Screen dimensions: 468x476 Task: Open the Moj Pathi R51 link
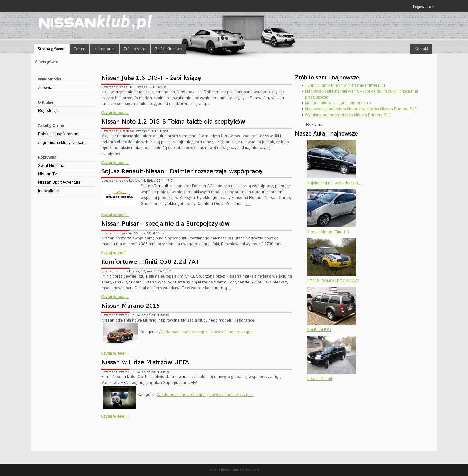319,330
